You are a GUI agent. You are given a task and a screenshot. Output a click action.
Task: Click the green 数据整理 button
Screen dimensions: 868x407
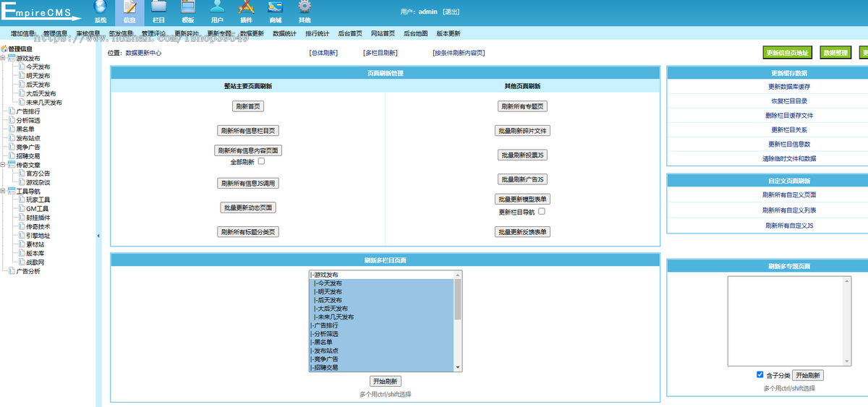[837, 53]
